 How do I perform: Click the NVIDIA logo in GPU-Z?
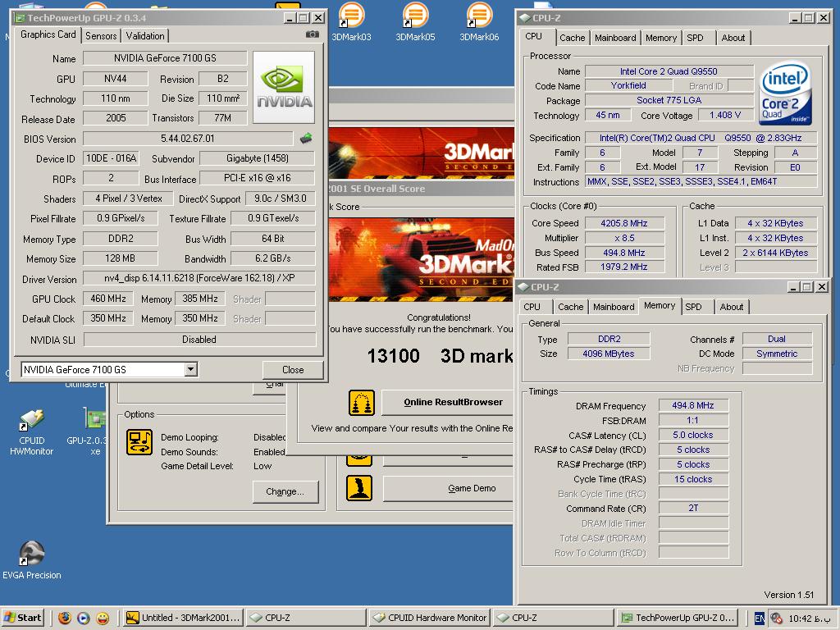coord(283,87)
